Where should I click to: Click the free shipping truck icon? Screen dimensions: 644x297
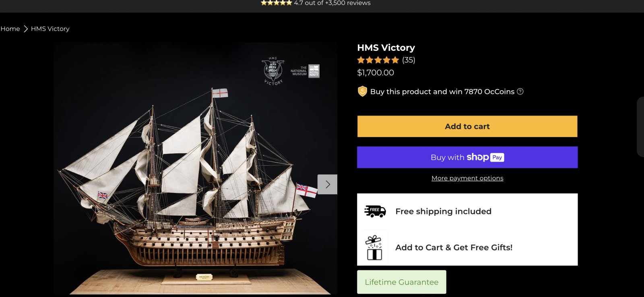coord(375,211)
